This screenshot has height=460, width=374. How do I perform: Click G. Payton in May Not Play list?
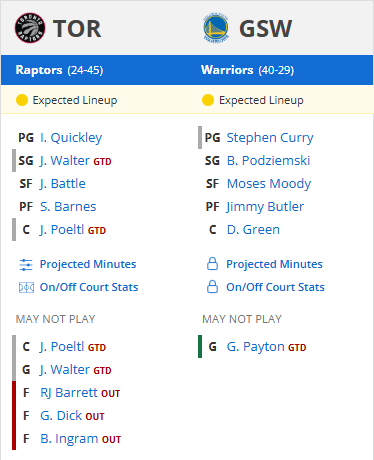tap(255, 347)
